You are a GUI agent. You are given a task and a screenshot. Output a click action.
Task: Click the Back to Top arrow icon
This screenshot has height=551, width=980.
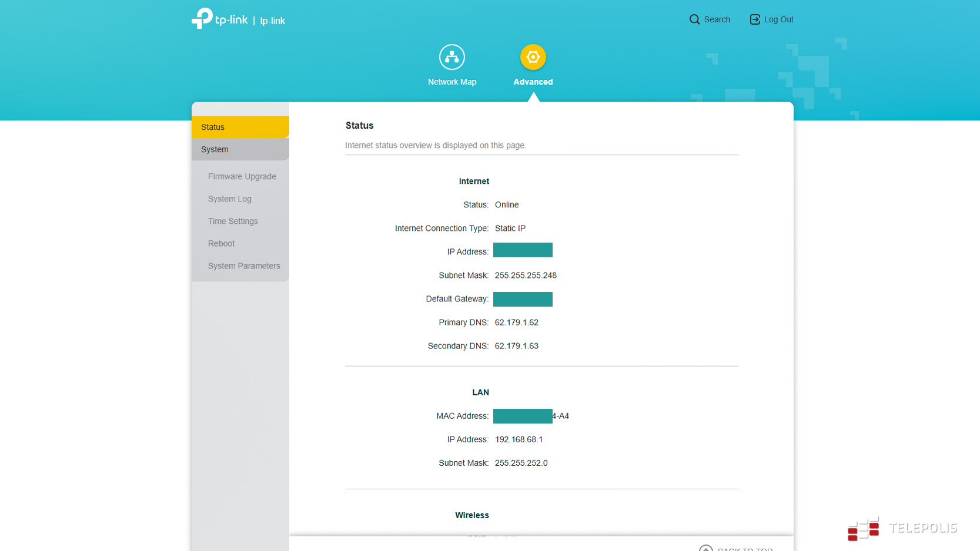(705, 549)
